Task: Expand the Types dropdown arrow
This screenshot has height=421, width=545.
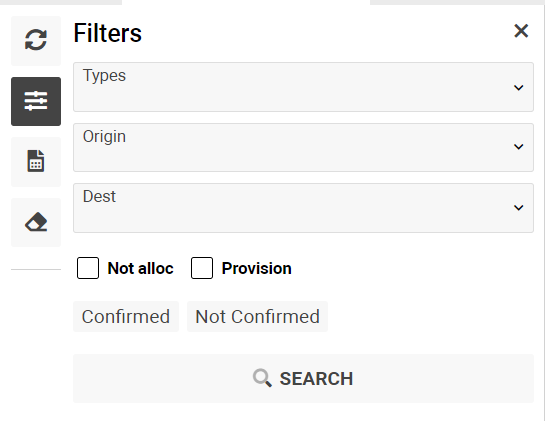Action: pos(519,87)
